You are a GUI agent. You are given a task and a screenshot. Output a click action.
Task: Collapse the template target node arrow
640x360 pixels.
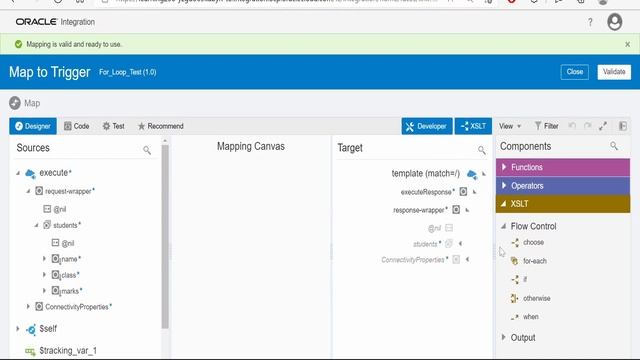coord(484,174)
